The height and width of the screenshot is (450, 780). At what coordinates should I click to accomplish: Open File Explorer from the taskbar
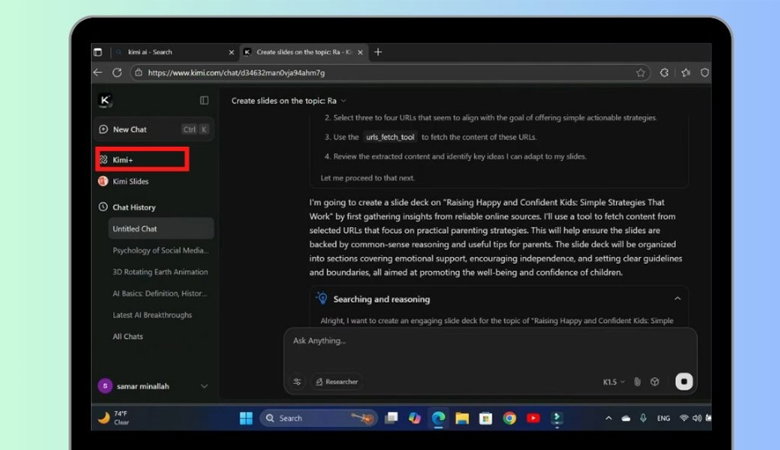[462, 418]
